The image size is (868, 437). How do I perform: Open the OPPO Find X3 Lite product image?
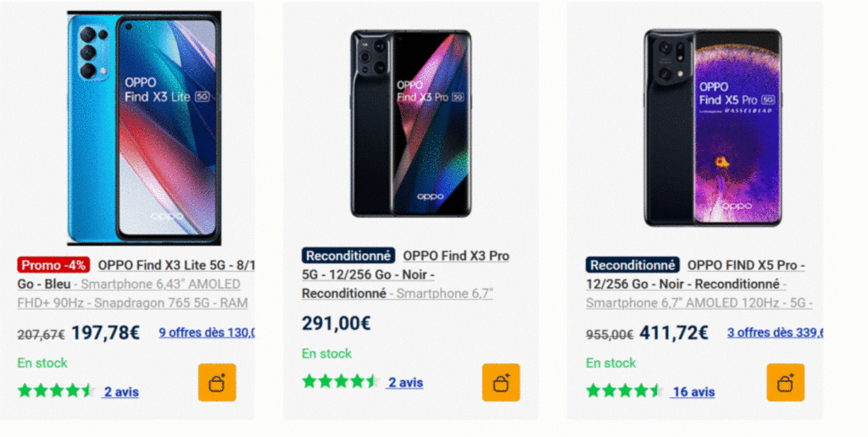tap(144, 129)
